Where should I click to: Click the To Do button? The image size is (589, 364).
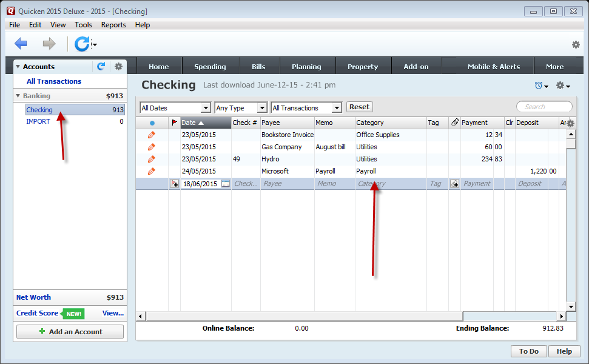pos(529,351)
